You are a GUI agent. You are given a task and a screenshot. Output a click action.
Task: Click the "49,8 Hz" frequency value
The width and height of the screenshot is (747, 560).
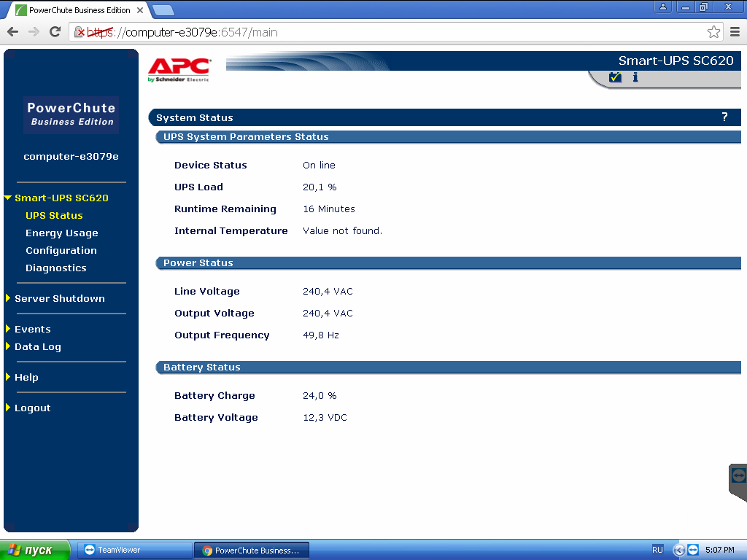click(x=321, y=335)
